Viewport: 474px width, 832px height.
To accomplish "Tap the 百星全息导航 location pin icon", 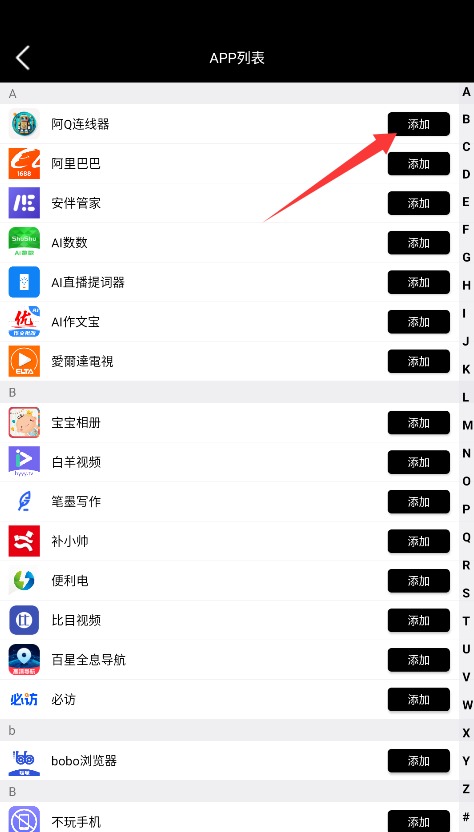I will click(24, 660).
